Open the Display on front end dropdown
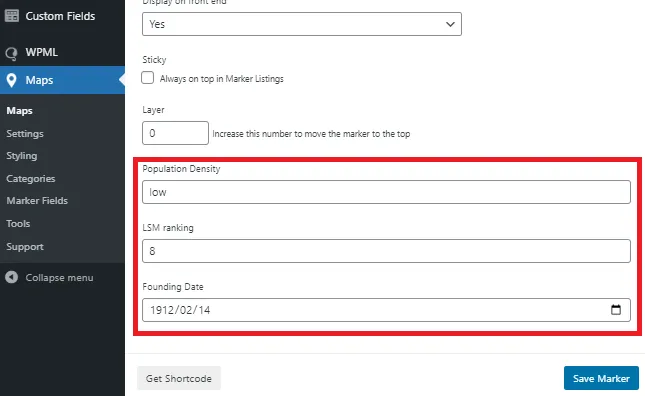Image resolution: width=645 pixels, height=396 pixels. [302, 24]
